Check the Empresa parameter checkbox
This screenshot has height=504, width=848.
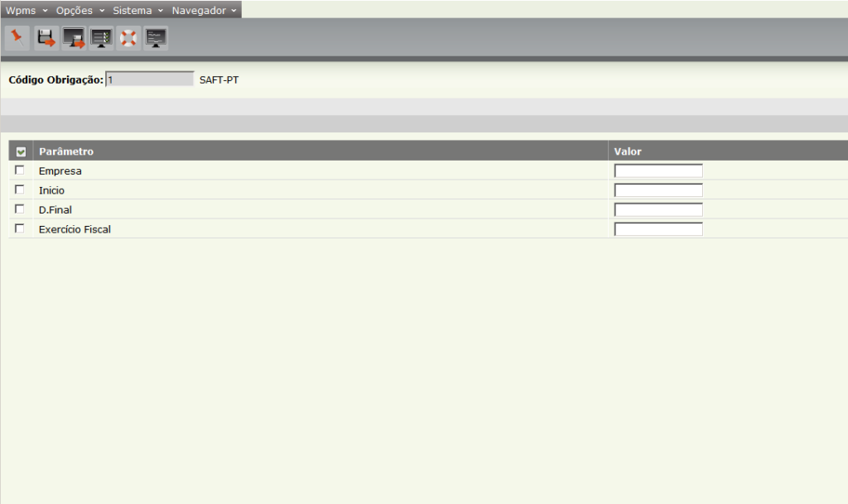20,170
